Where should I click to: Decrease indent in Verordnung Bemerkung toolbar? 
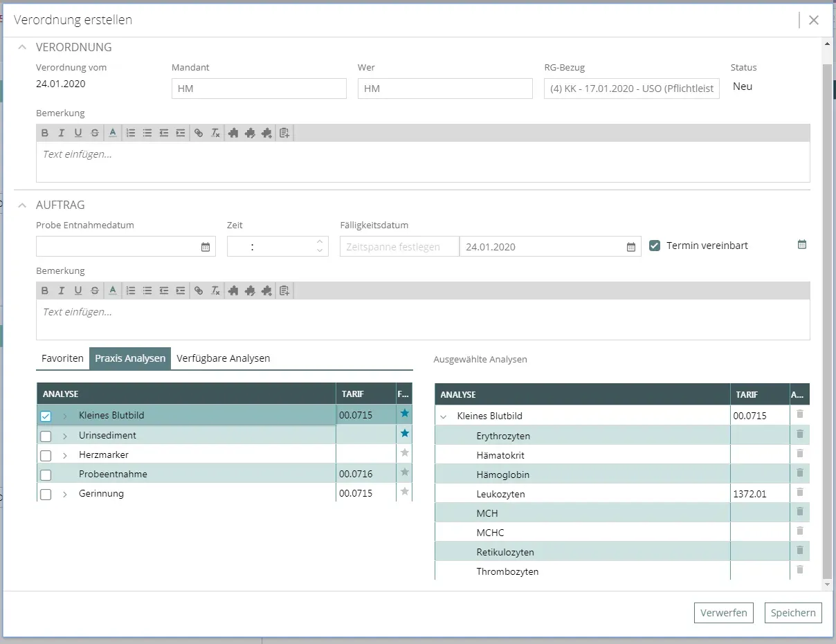[x=164, y=133]
